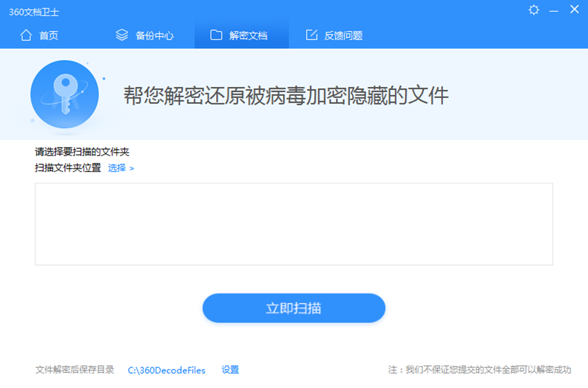Click the blue key logo icon
The image size is (588, 388).
[x=65, y=94]
